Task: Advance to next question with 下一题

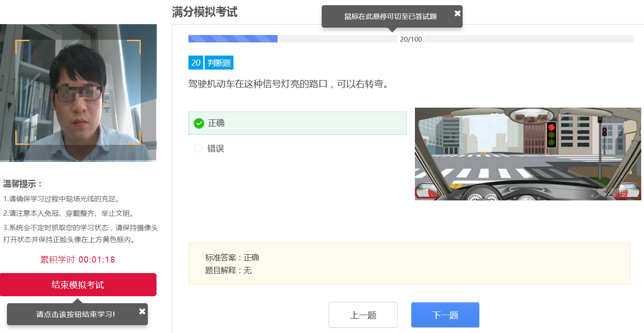Action: pos(445,315)
